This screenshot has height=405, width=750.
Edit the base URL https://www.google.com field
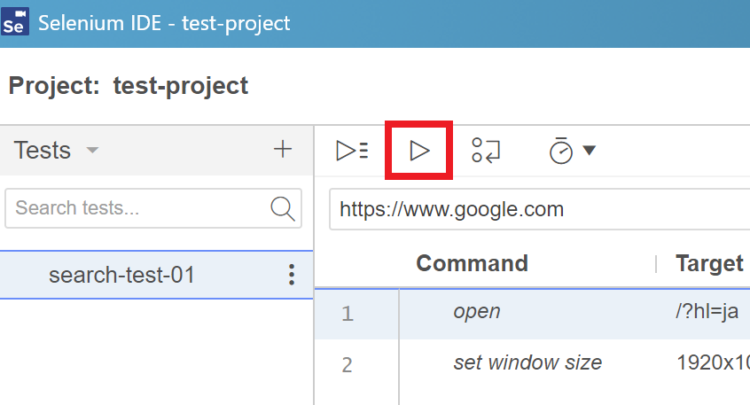540,209
